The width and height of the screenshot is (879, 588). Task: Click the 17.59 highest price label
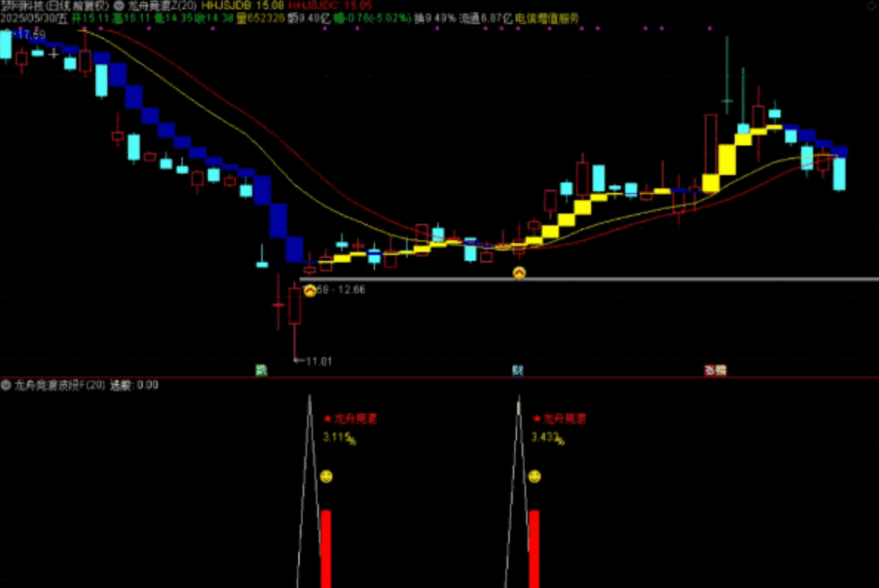(x=31, y=34)
